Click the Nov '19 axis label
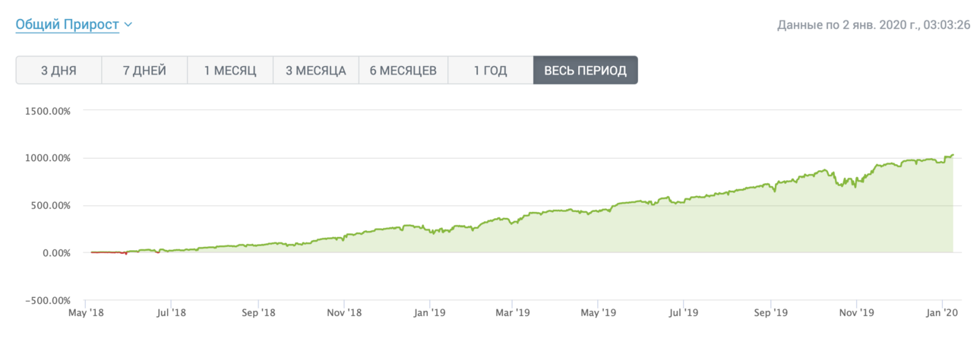 tap(855, 312)
